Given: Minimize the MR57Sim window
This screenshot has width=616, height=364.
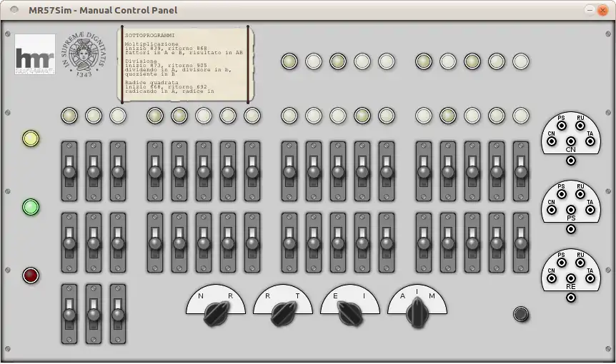Looking at the screenshot, I should pyautogui.click(x=590, y=10).
